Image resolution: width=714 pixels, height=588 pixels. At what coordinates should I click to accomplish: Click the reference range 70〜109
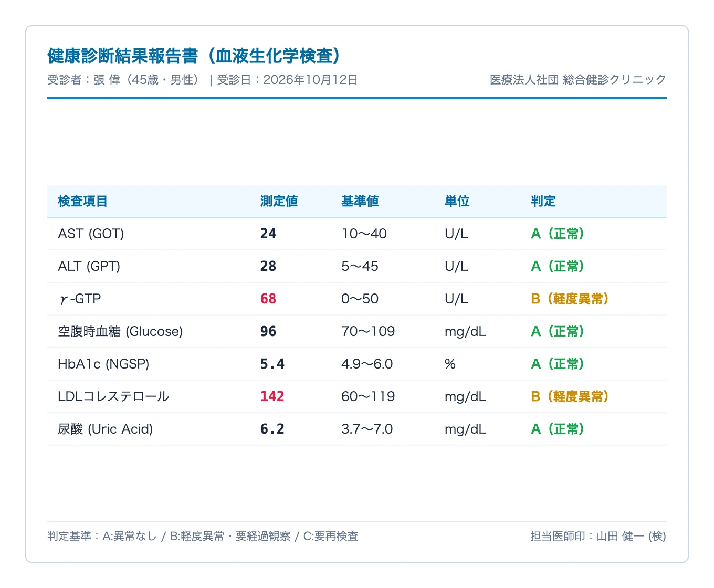(x=368, y=331)
